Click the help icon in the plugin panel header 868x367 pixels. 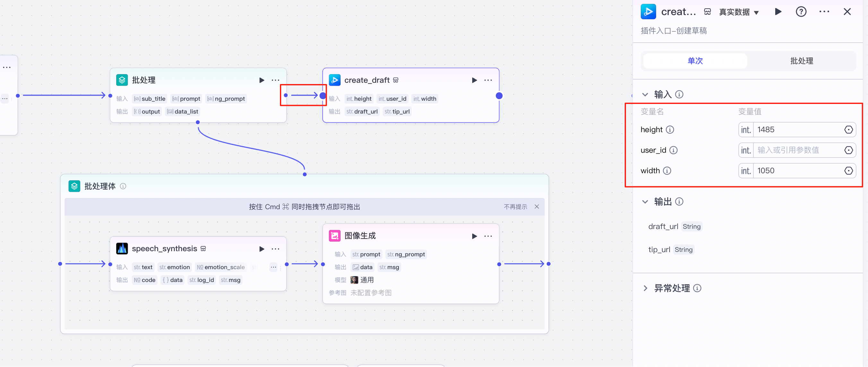801,12
